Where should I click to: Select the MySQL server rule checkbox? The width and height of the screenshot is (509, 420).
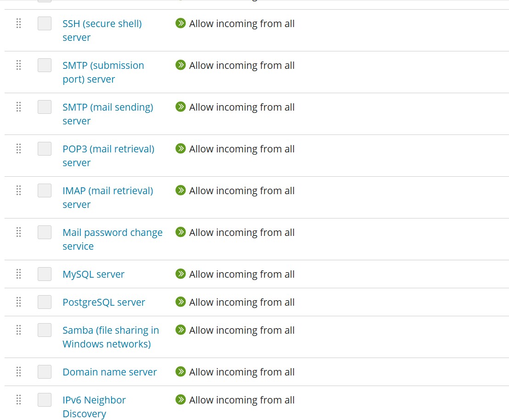pyautogui.click(x=45, y=274)
